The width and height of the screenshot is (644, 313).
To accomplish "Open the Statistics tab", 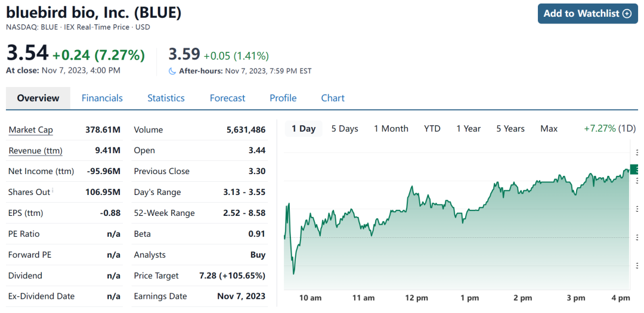I will click(166, 98).
